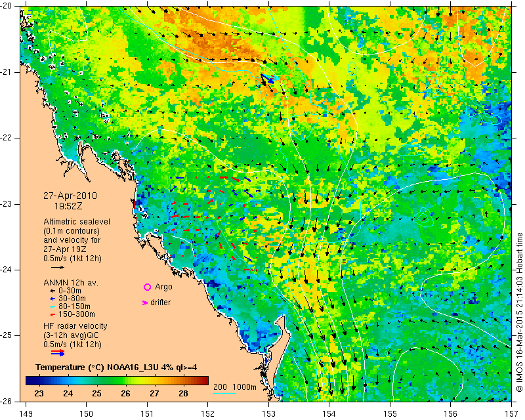Click the time label 19:52Z
The image size is (525, 420).
pyautogui.click(x=68, y=206)
